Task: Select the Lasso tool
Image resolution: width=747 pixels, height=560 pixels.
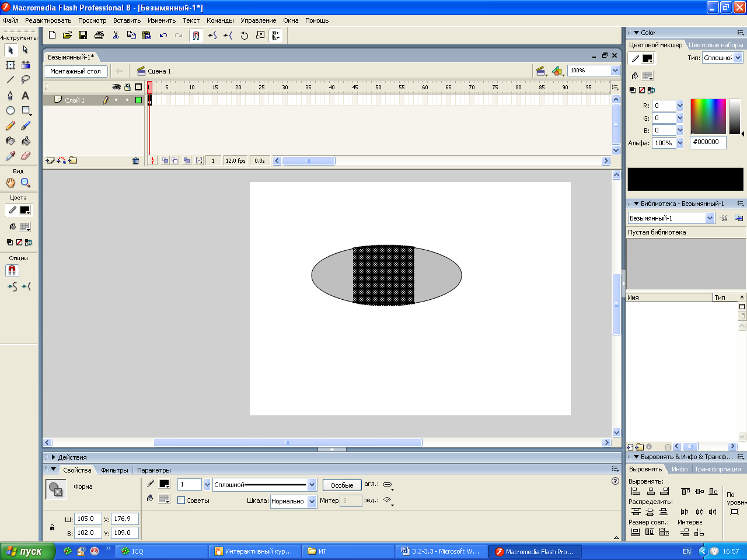Action: [26, 80]
